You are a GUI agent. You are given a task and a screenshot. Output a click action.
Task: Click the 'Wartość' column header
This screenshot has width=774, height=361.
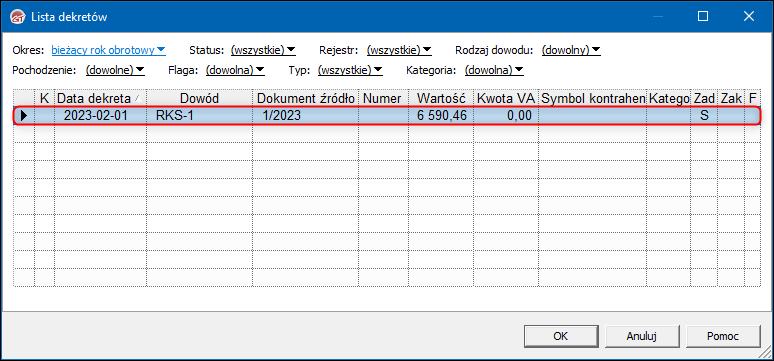[x=441, y=98]
